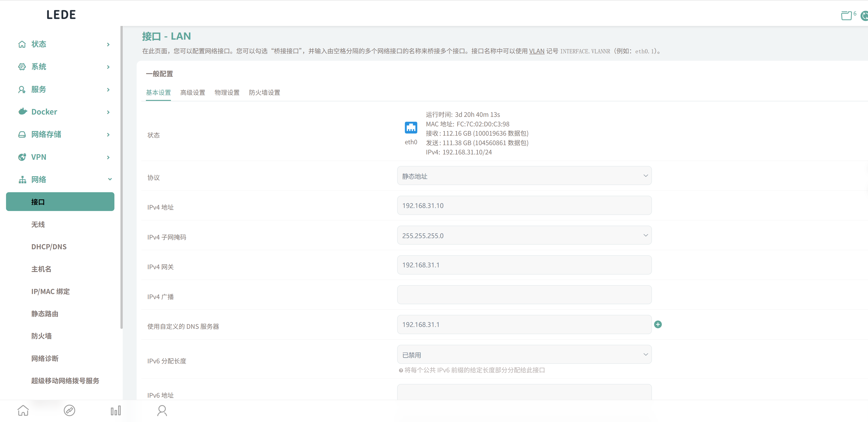Viewport: 868px width, 422px height.
Task: Click the eth0 interface icon
Action: coord(411,128)
